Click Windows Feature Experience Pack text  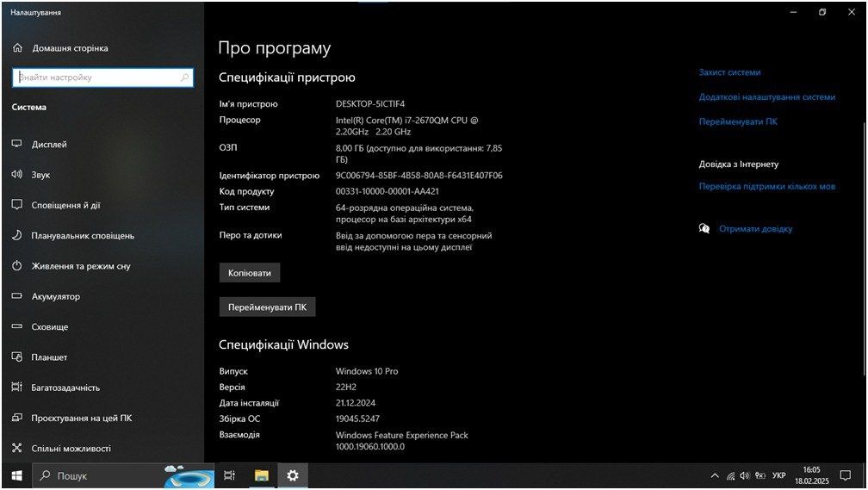point(402,441)
